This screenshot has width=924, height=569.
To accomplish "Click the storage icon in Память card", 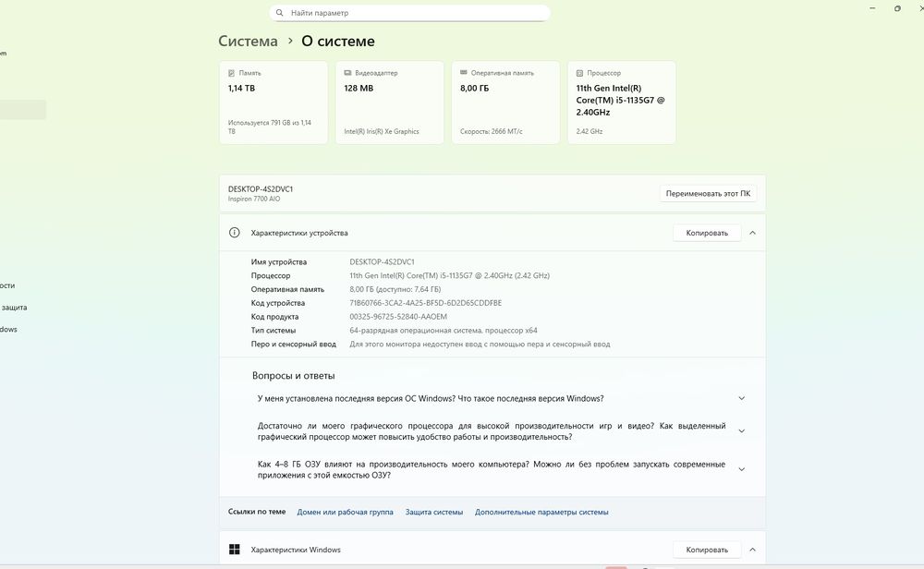I will (x=231, y=73).
